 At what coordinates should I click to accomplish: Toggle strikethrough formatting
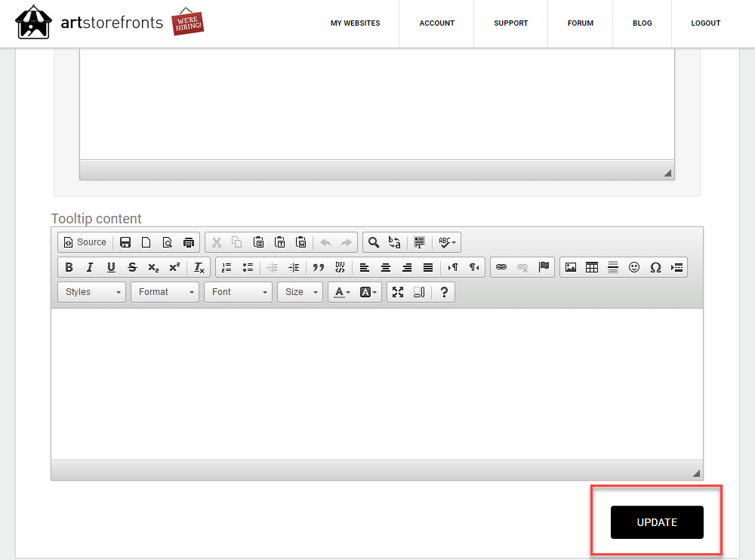coord(132,267)
